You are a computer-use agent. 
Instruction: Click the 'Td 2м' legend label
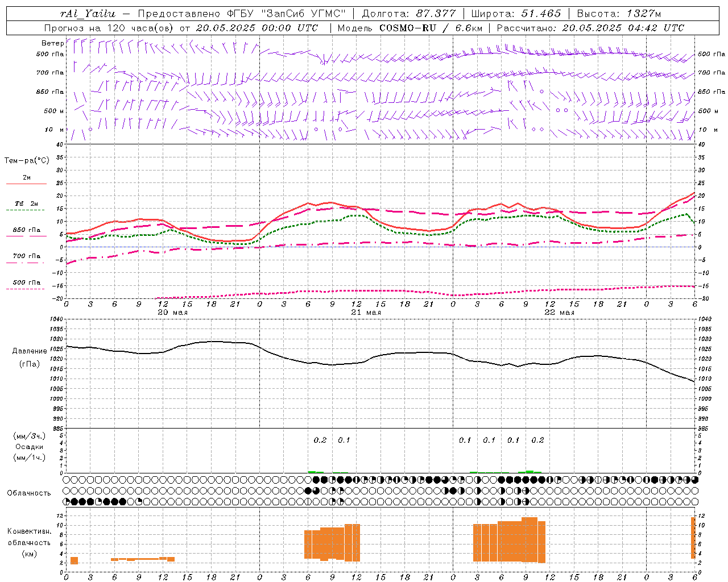coord(26,203)
